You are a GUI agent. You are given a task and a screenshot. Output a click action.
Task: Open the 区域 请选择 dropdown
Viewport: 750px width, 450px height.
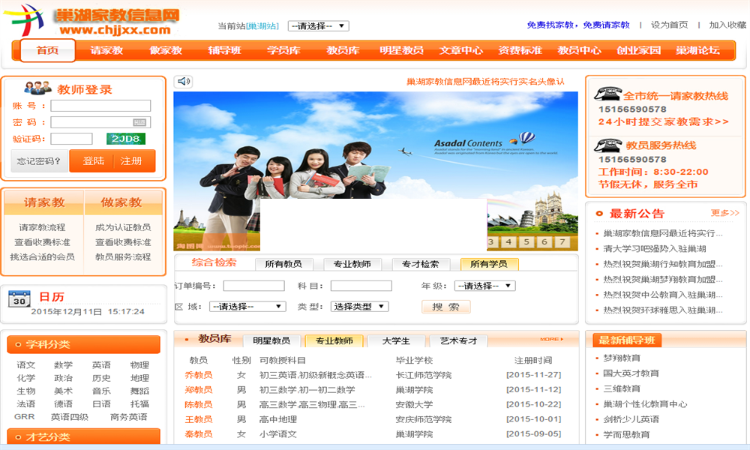[x=247, y=307]
